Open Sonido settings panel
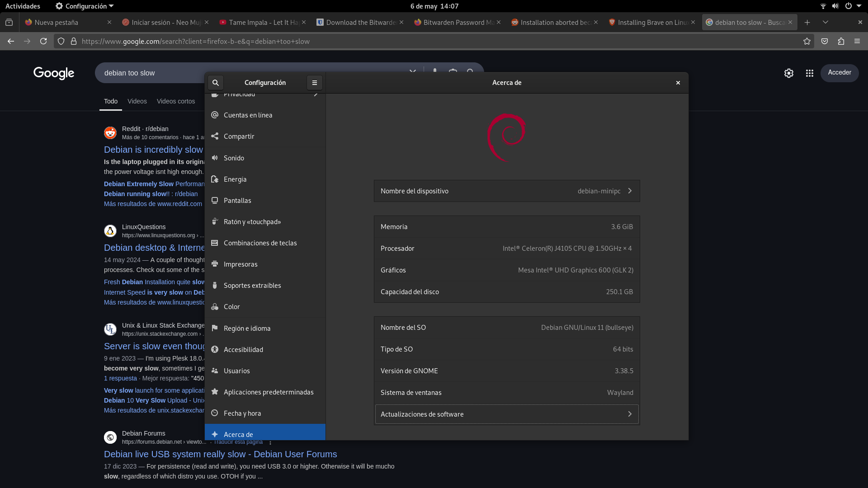The height and width of the screenshot is (488, 868). click(x=265, y=158)
